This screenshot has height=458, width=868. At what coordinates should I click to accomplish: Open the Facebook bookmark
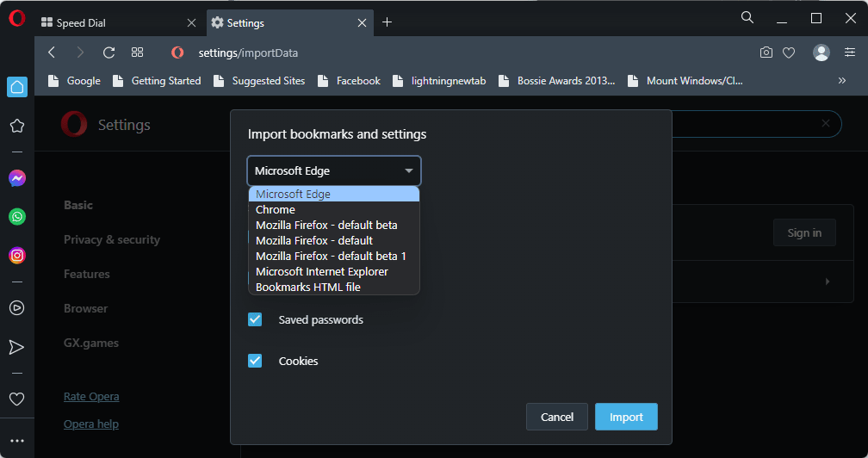(x=349, y=81)
